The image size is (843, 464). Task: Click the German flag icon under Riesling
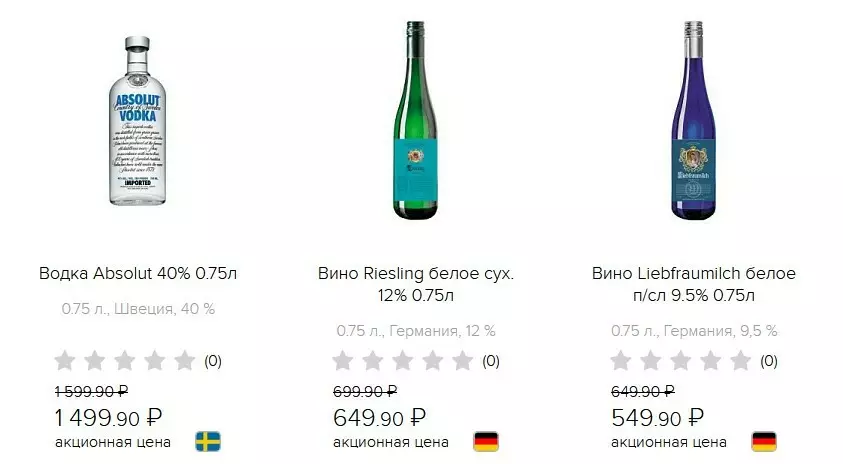pos(486,442)
